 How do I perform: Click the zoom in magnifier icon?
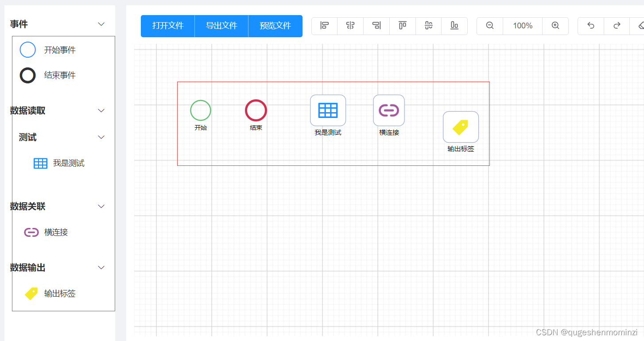point(555,26)
